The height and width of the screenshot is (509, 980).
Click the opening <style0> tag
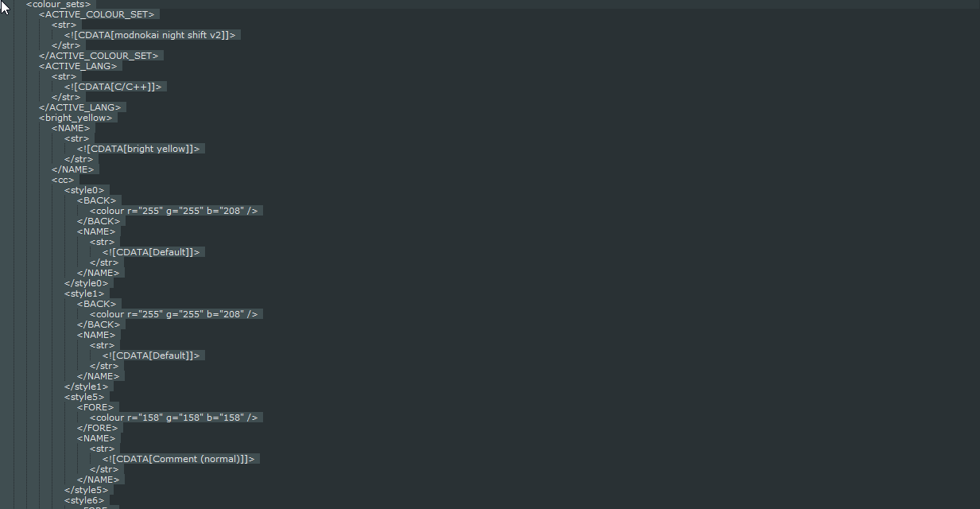84,190
